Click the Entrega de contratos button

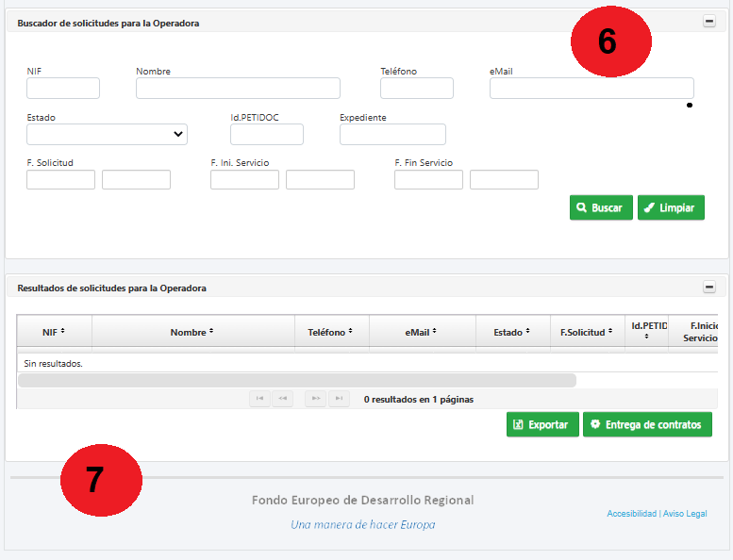pyautogui.click(x=647, y=425)
